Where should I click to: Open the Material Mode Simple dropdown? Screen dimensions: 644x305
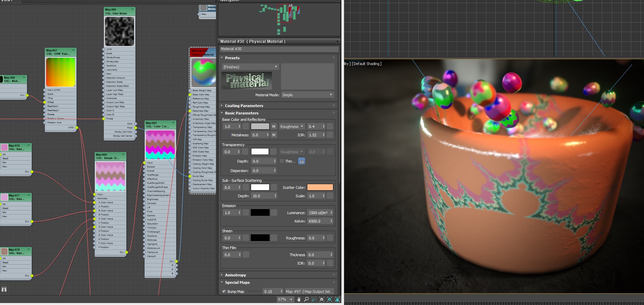point(307,95)
